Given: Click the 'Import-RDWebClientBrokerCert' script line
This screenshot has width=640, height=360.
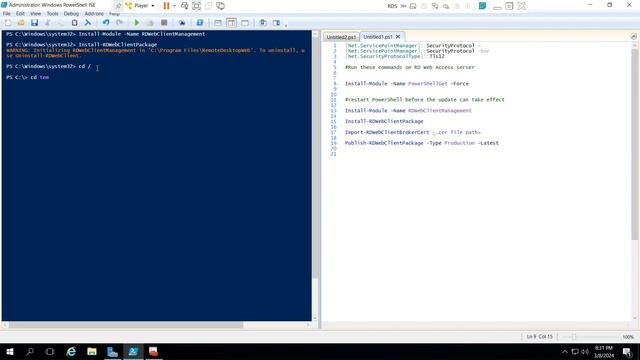Looking at the screenshot, I should (x=413, y=132).
